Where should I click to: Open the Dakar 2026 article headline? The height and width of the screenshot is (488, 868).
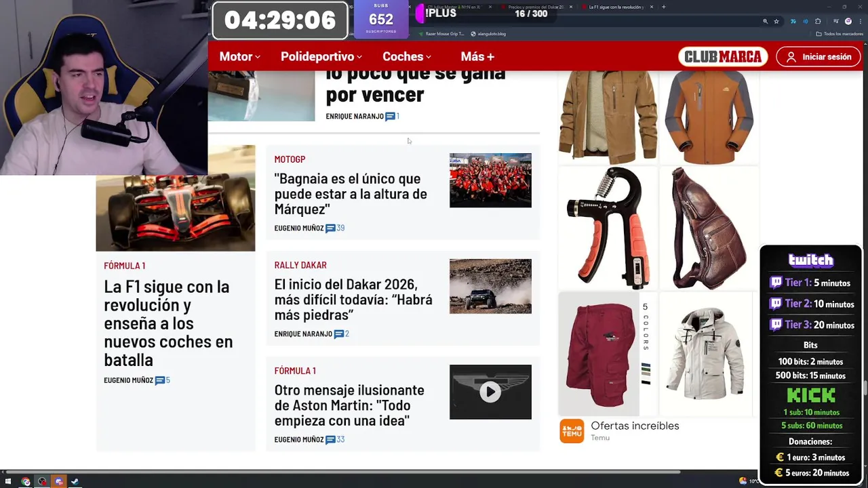tap(353, 300)
